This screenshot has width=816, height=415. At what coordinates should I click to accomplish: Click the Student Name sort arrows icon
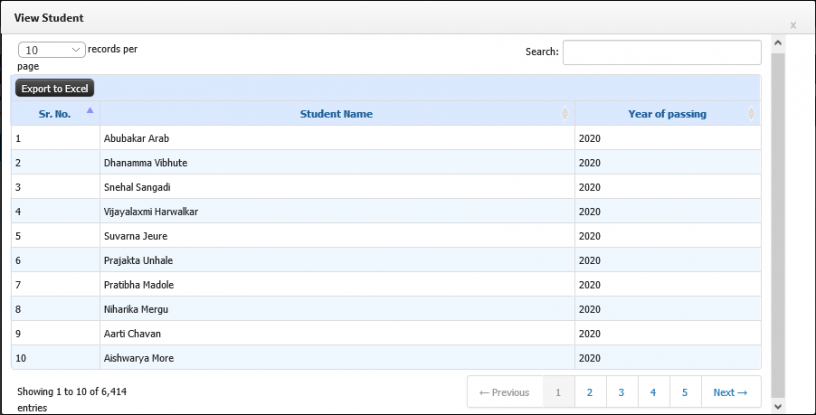565,114
